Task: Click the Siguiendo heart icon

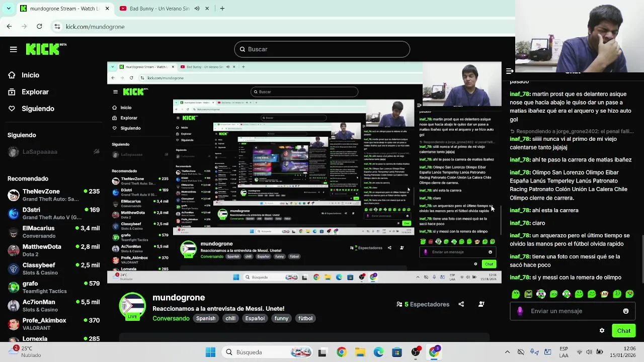Action: (12, 109)
